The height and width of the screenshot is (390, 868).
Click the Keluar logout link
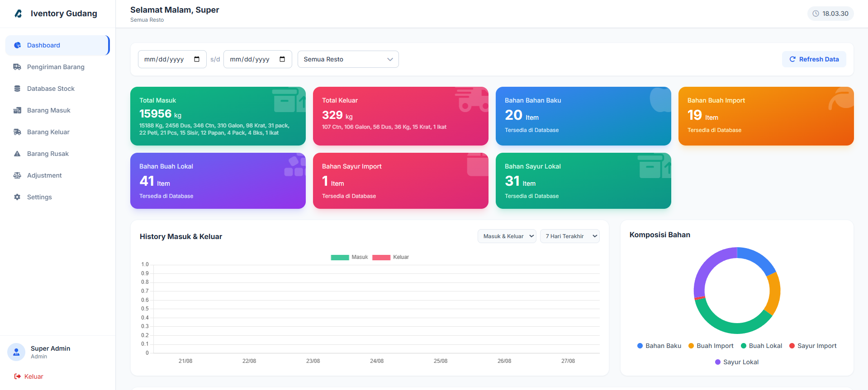point(28,376)
